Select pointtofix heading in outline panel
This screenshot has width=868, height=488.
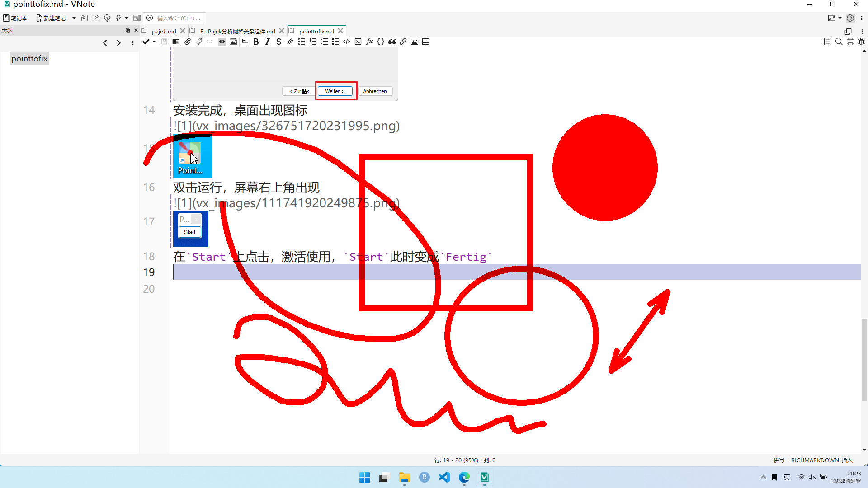coord(29,59)
